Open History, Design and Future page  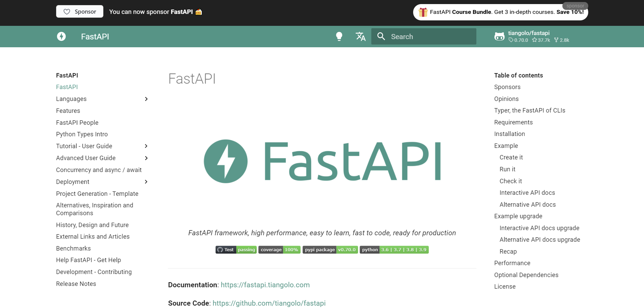[x=92, y=225]
